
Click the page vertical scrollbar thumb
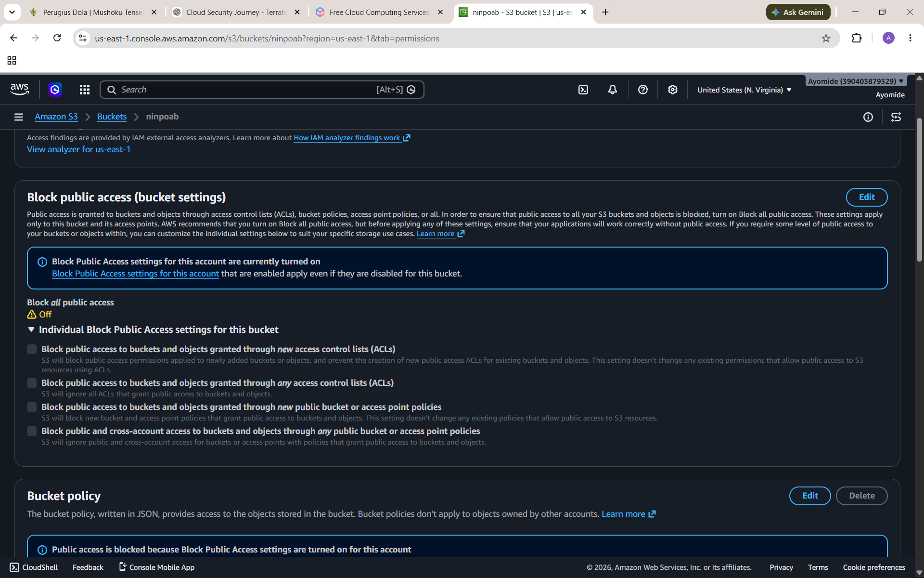919,190
